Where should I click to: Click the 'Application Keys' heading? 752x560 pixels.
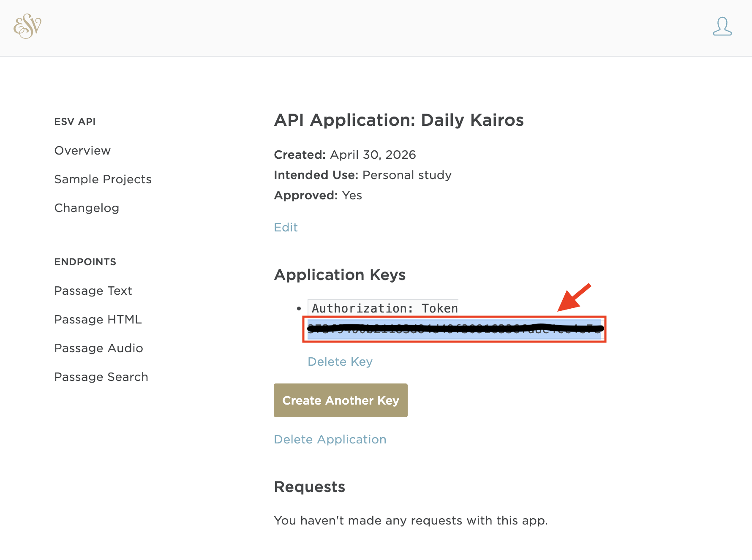(340, 275)
